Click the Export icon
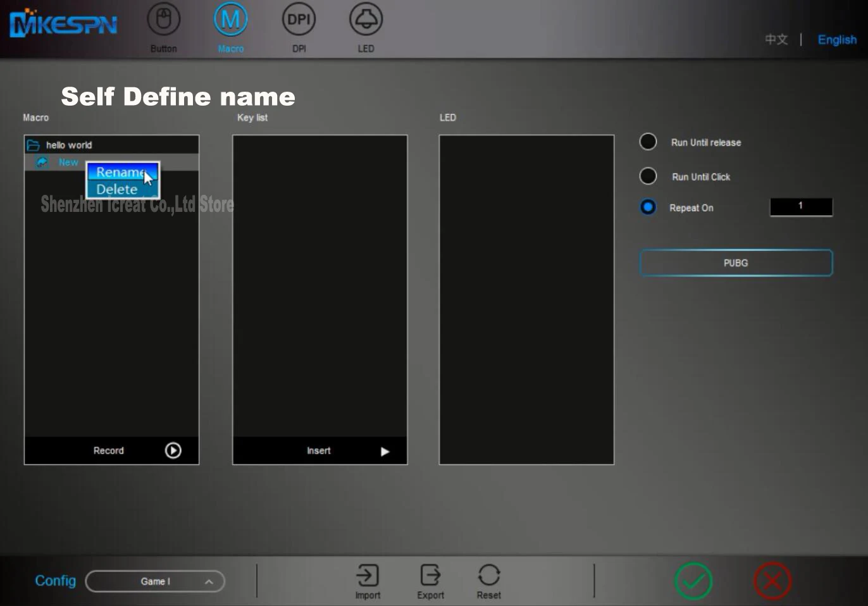The height and width of the screenshot is (606, 868). 430,576
